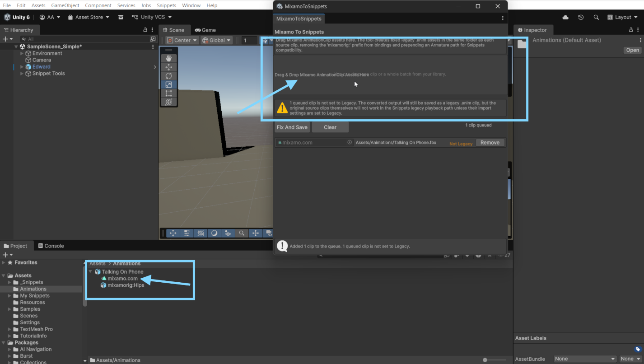
Task: Open the Component menu
Action: point(98,5)
